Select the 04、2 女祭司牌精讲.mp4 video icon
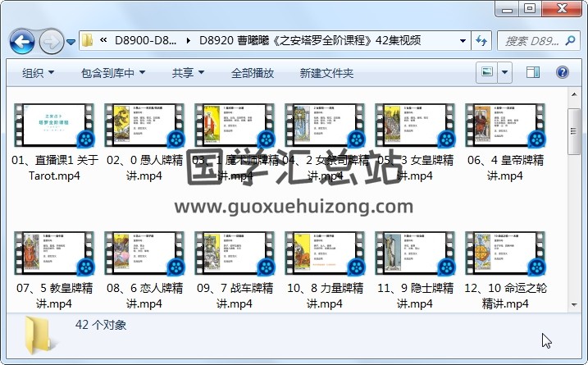588x365 pixels. 325,125
